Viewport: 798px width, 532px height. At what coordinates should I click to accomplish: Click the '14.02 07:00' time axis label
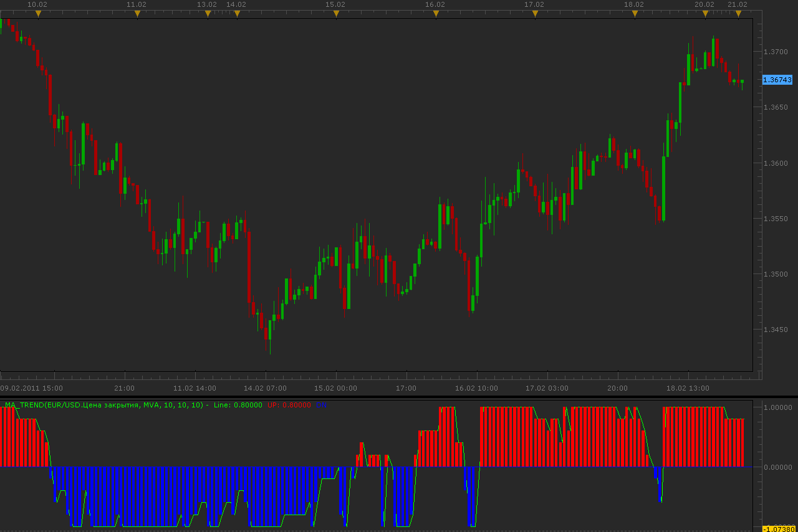(x=265, y=388)
